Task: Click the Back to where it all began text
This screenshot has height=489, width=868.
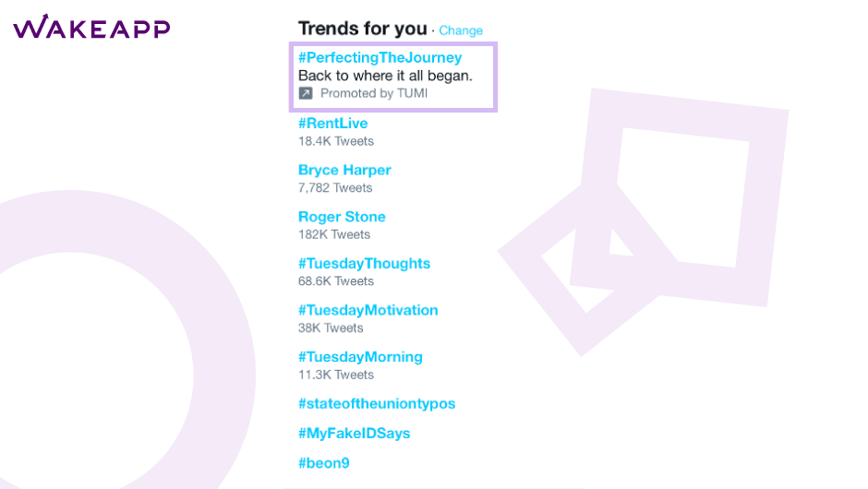Action: (385, 76)
